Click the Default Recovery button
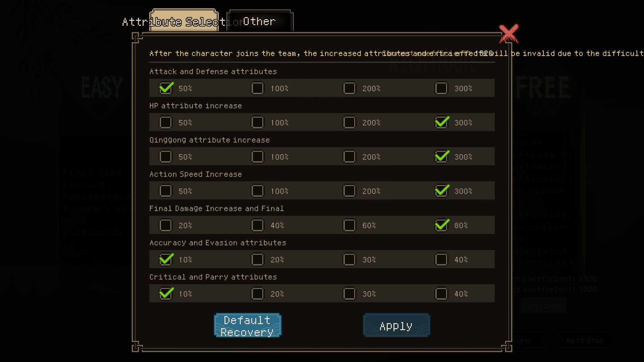This screenshot has height=362, width=644. click(x=247, y=326)
